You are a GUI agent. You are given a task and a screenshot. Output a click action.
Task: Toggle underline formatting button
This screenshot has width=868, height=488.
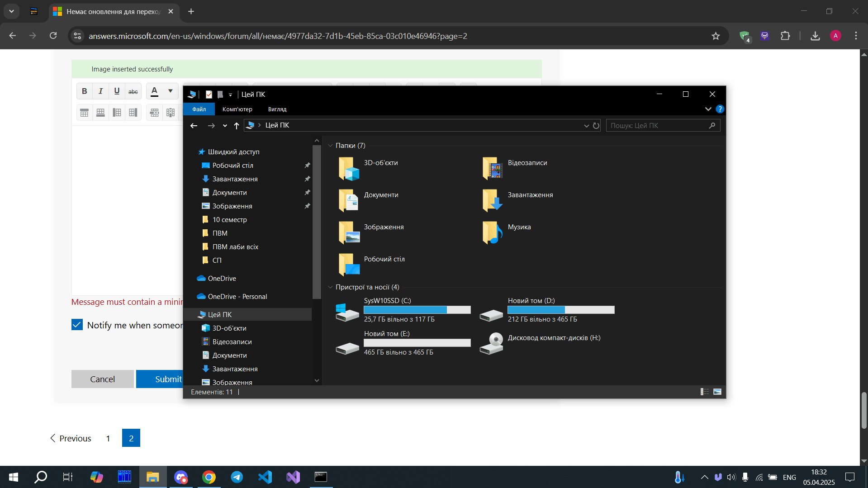tap(117, 91)
